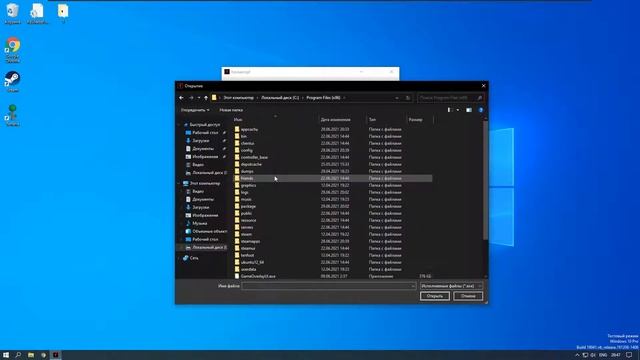Click the refresh icon beside address bar
Viewport: 640px width, 360px height.
[x=407, y=98]
